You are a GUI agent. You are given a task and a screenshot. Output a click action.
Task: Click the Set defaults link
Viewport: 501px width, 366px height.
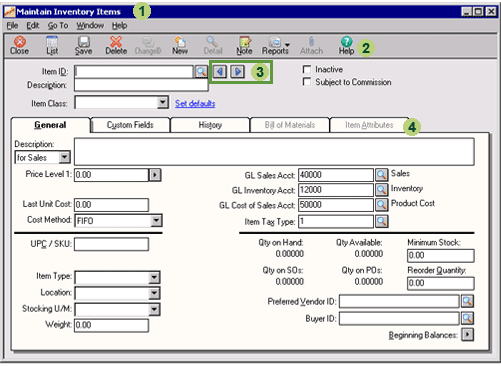[195, 103]
